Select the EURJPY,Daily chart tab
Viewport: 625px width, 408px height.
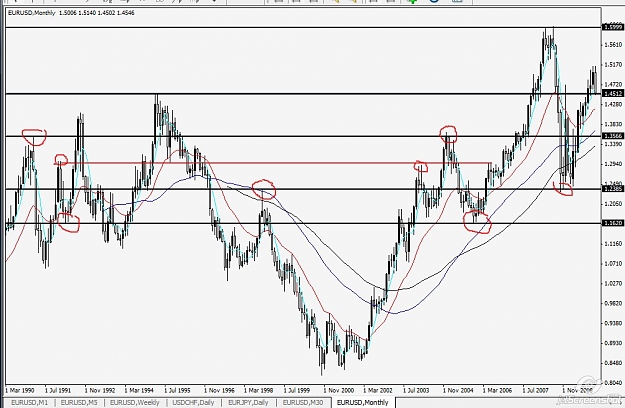tap(248, 402)
